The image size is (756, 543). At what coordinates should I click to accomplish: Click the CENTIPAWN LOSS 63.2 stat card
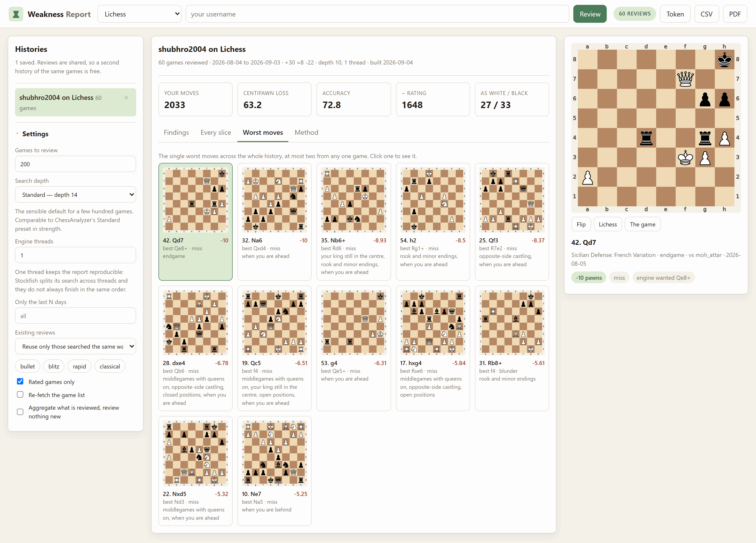point(274,99)
